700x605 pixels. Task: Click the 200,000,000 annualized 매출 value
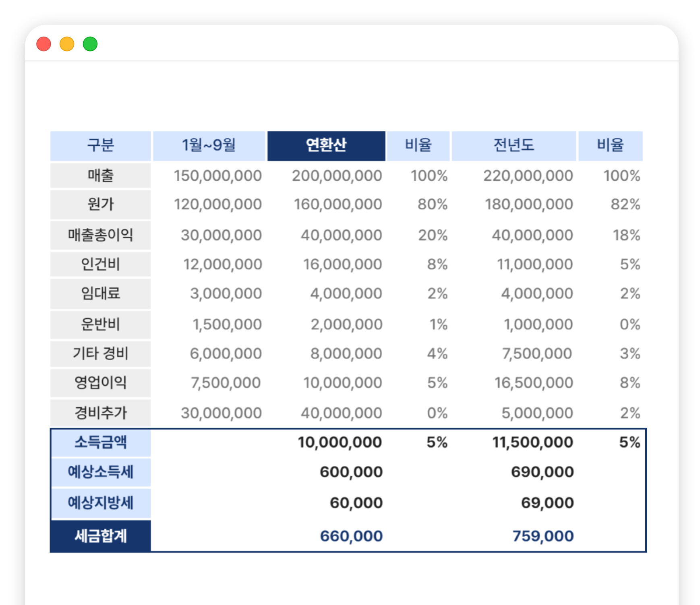click(x=337, y=176)
